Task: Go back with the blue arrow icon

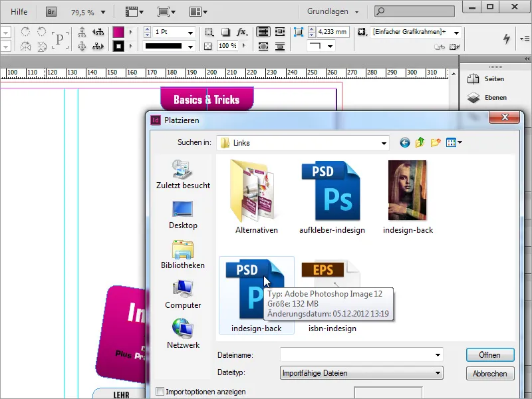Action: (x=404, y=142)
